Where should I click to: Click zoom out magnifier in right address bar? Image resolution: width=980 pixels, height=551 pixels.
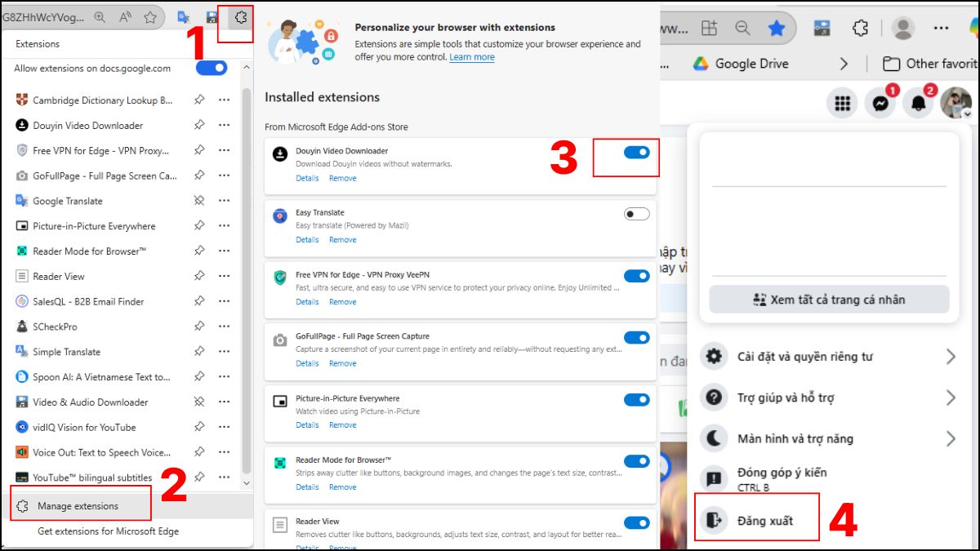(x=742, y=28)
